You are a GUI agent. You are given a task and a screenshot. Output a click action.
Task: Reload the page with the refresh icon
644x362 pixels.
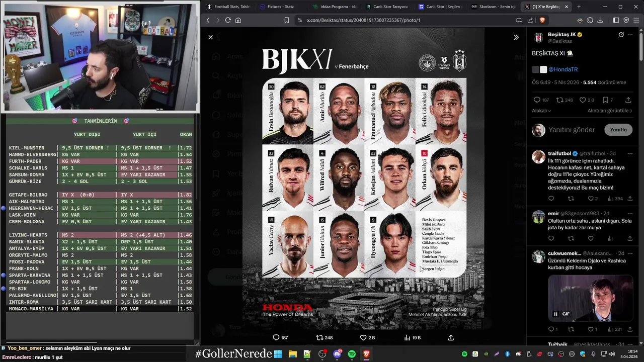tap(228, 20)
